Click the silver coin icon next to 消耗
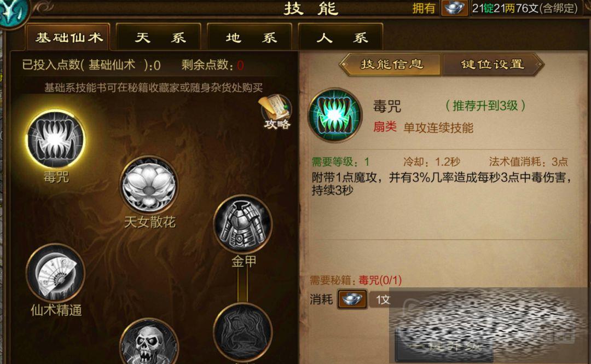Screen dimensions: 591x364 pyautogui.click(x=352, y=299)
